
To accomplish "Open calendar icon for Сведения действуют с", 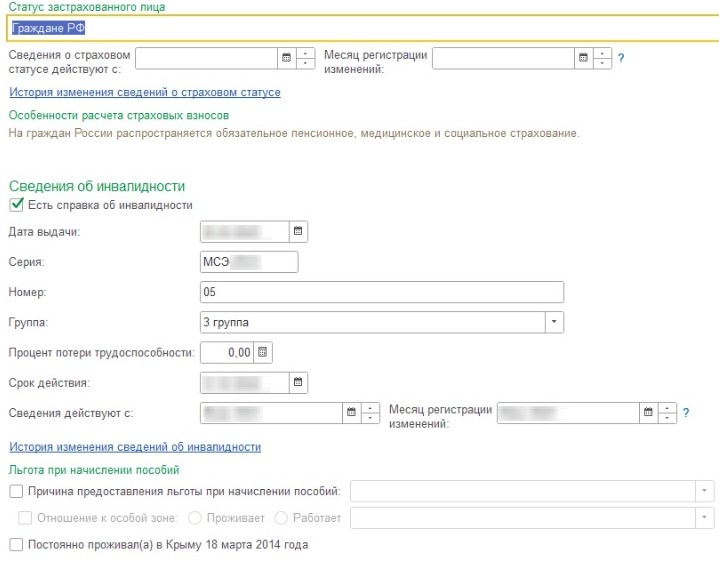I will 351,412.
